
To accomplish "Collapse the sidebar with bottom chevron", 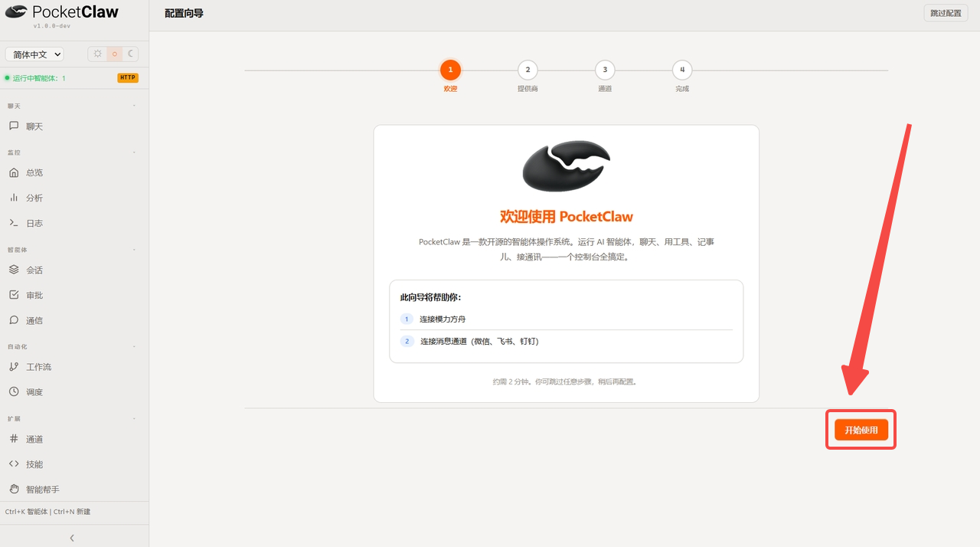I will coord(73,538).
